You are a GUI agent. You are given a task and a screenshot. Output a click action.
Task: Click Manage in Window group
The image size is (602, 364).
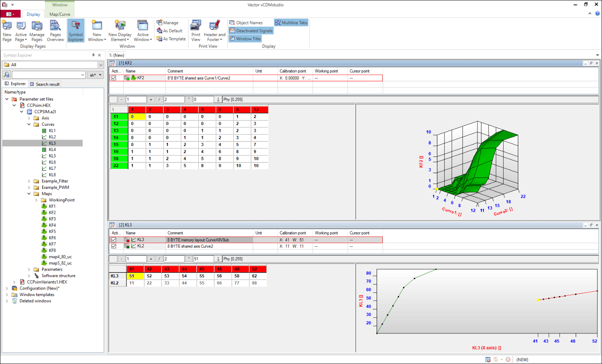point(167,23)
